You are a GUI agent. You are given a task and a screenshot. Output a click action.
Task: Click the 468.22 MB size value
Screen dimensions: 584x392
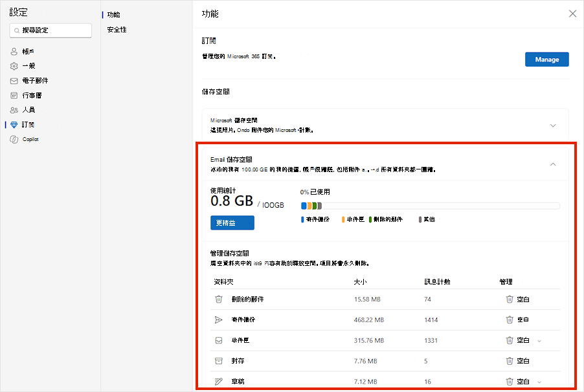(369, 320)
